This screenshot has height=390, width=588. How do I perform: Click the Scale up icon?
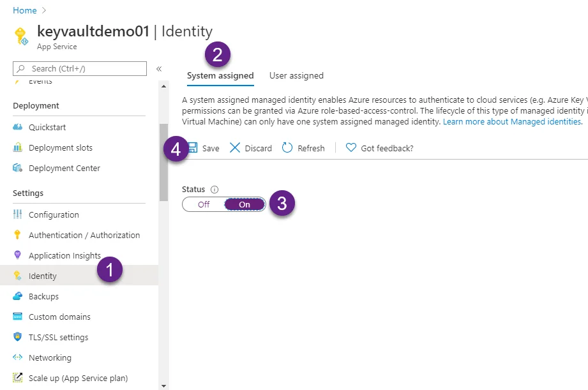[18, 378]
